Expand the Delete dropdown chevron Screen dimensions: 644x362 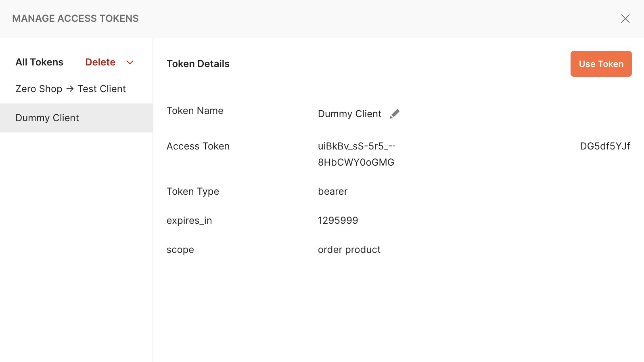[130, 62]
